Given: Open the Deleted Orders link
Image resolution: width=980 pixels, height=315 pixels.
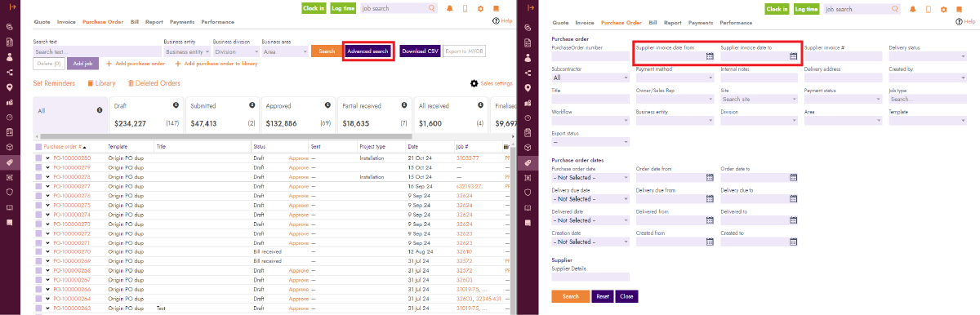Looking at the screenshot, I should 154,83.
